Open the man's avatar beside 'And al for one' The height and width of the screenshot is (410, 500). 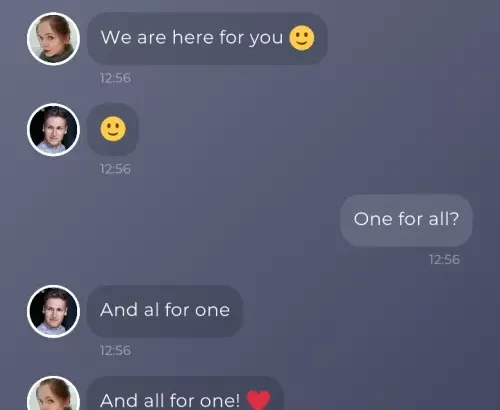pos(53,311)
